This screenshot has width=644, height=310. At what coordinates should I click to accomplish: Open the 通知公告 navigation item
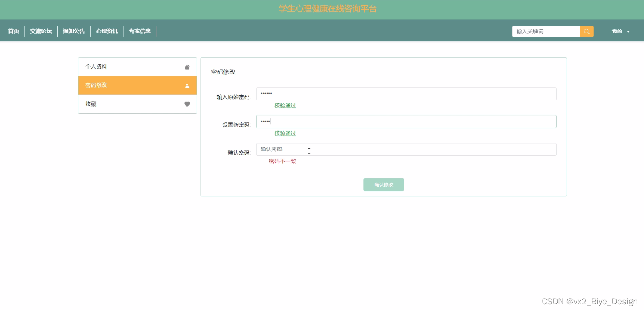click(74, 31)
